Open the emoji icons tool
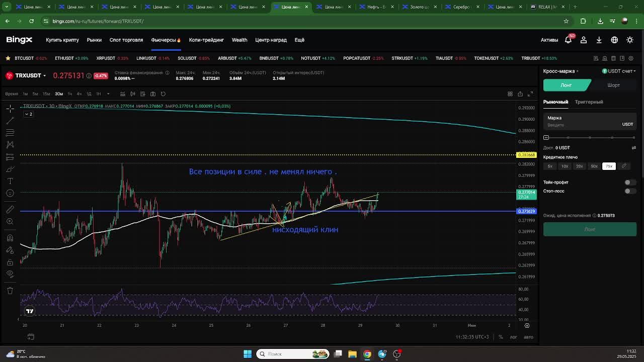 [x=10, y=193]
